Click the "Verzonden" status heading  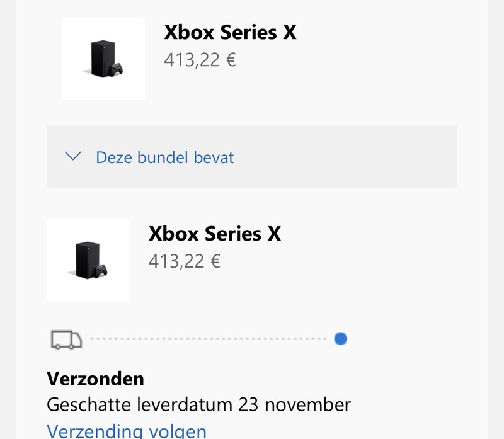(95, 379)
